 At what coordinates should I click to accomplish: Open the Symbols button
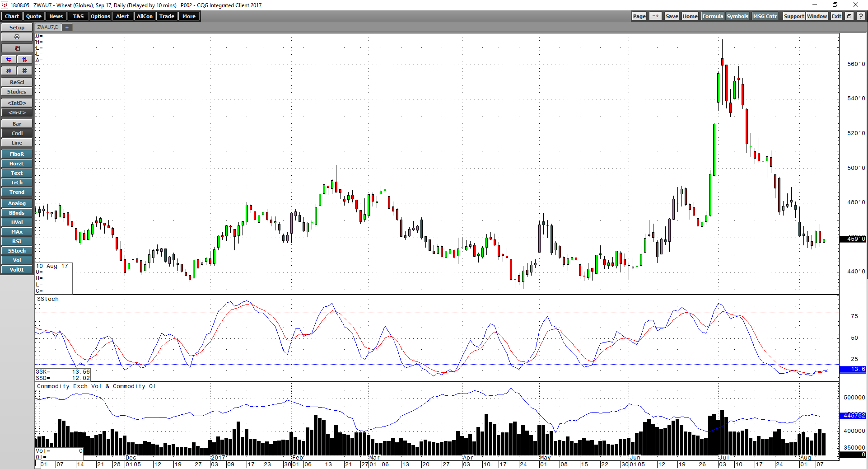coord(737,16)
